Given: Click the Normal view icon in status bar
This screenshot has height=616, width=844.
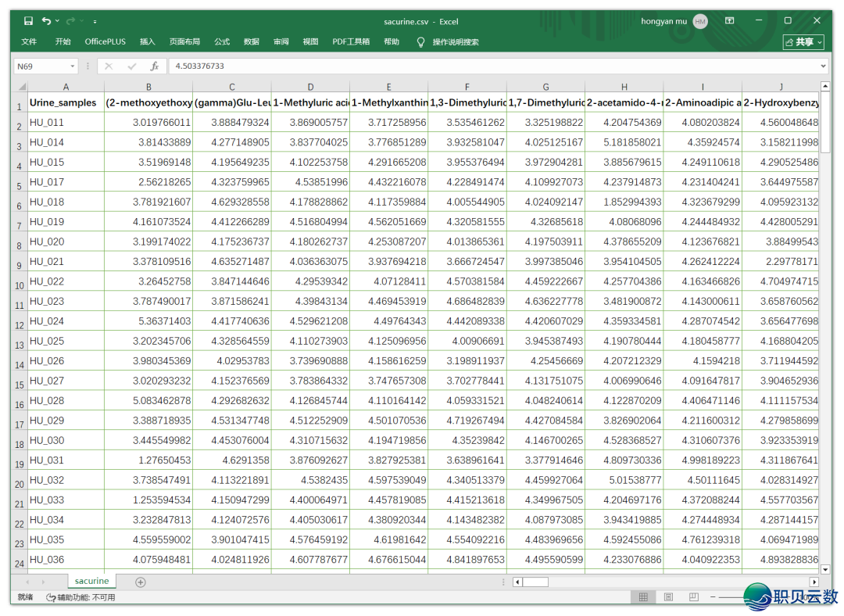Looking at the screenshot, I should coord(643,597).
